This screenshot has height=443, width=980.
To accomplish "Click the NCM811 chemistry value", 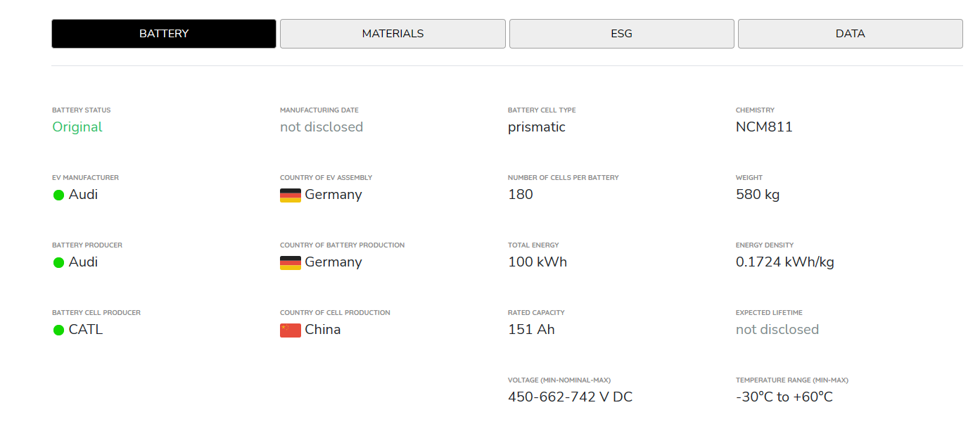I will click(764, 127).
